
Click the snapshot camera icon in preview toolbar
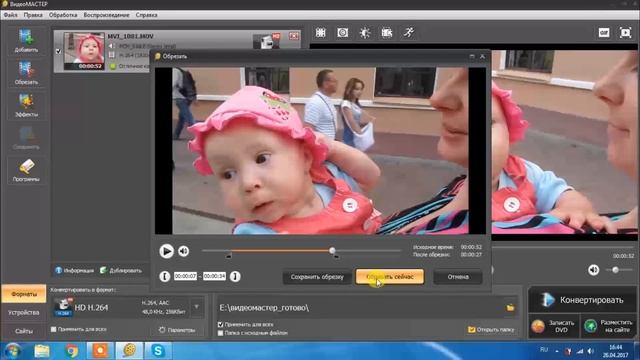[343, 33]
